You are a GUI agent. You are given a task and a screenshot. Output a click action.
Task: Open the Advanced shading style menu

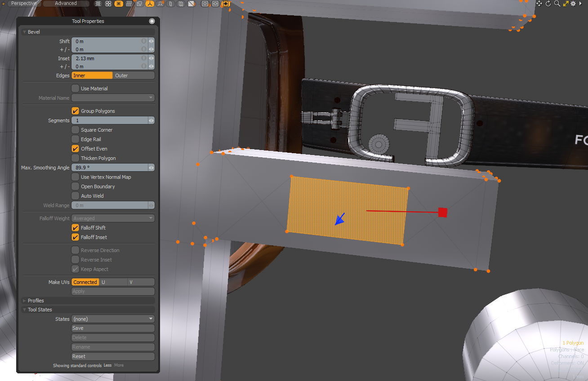coord(66,4)
